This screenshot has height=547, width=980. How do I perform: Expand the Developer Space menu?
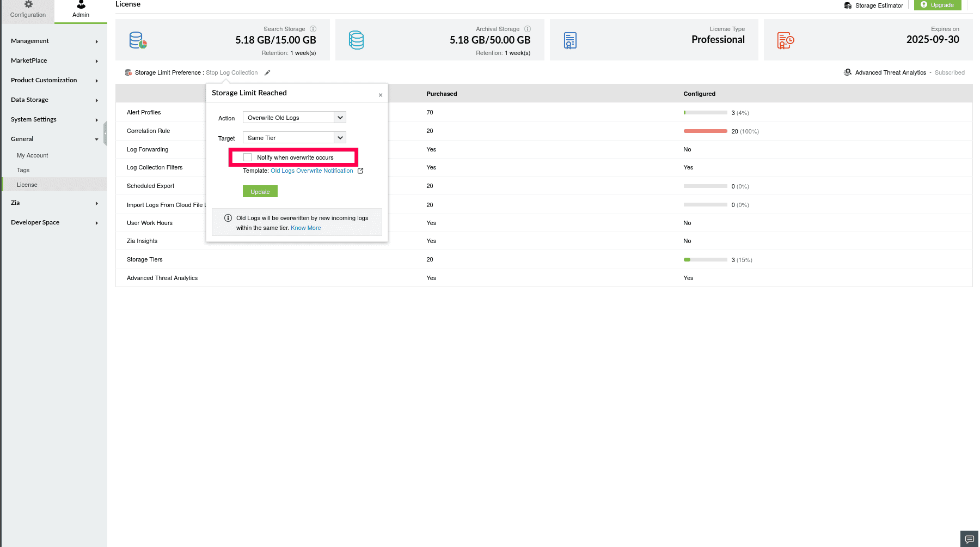pos(54,222)
